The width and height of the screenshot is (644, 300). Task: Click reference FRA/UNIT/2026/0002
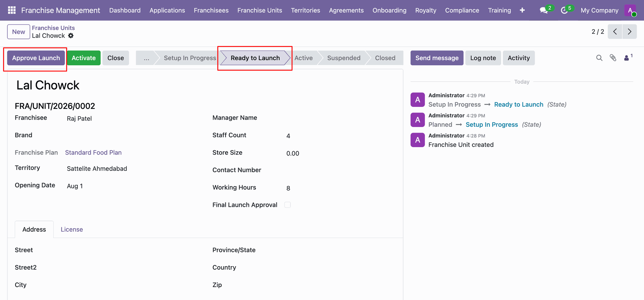55,106
